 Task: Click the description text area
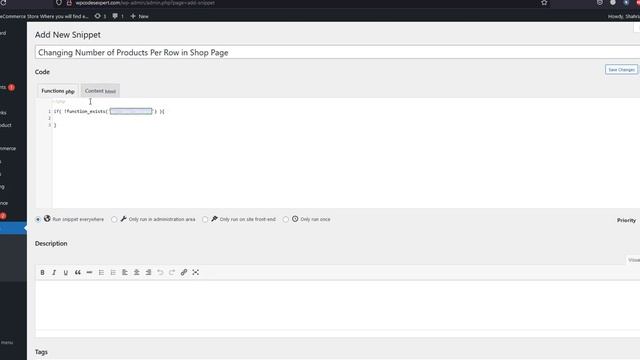(337, 305)
